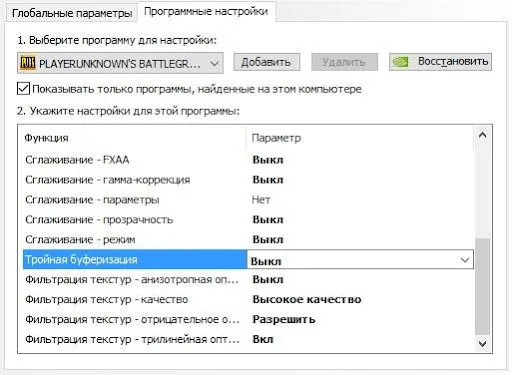Click the Разрешить value
This screenshot has width=512, height=375.
coord(284,319)
